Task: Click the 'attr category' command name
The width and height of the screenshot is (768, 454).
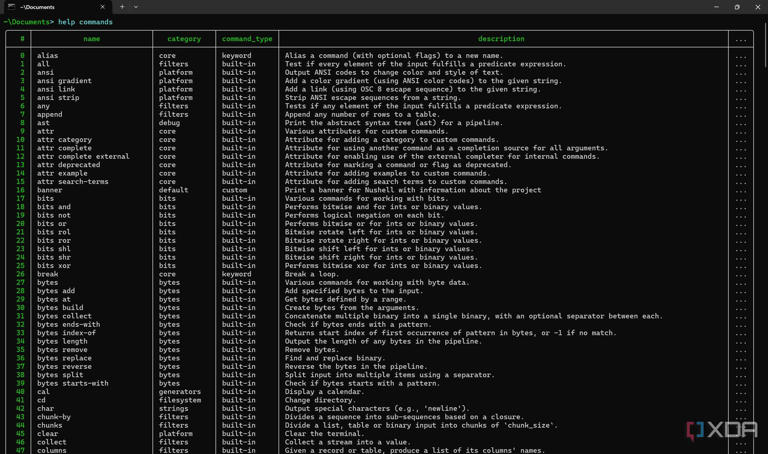Action: 64,140
